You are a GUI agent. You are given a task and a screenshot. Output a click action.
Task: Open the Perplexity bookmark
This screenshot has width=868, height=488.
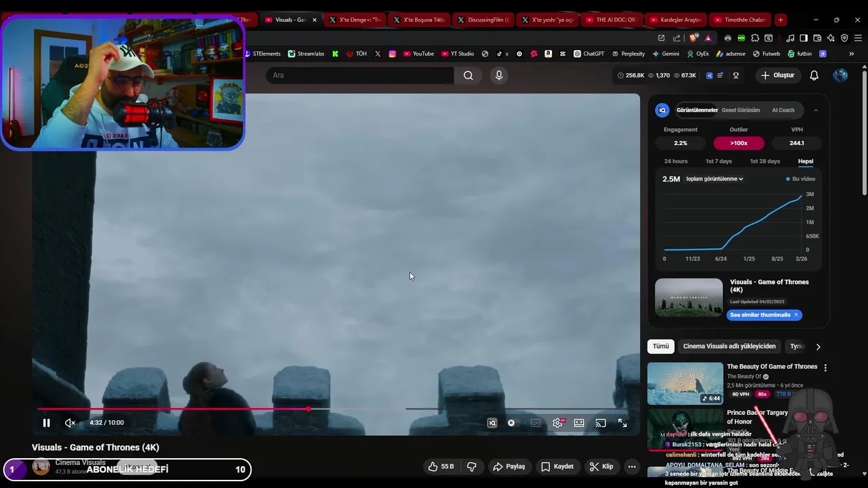(x=628, y=54)
